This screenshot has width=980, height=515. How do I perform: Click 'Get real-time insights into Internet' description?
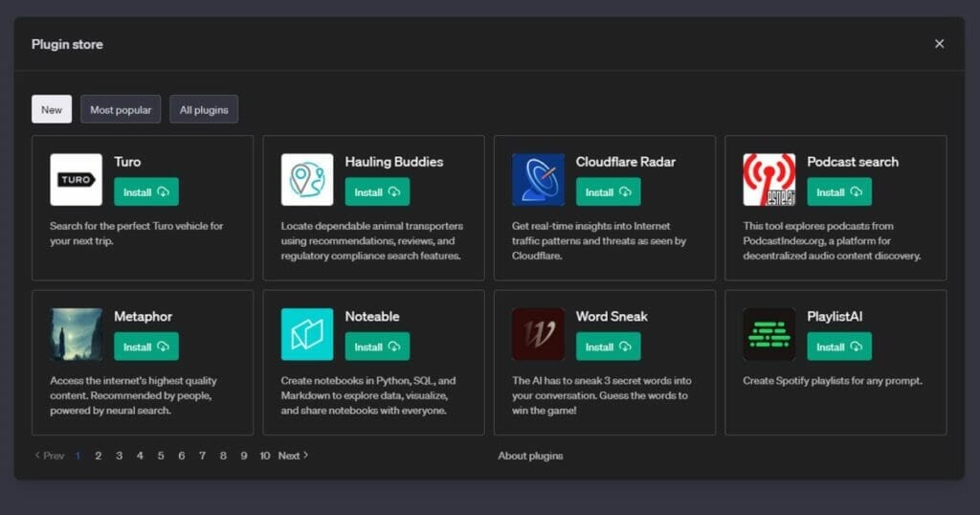tap(599, 240)
